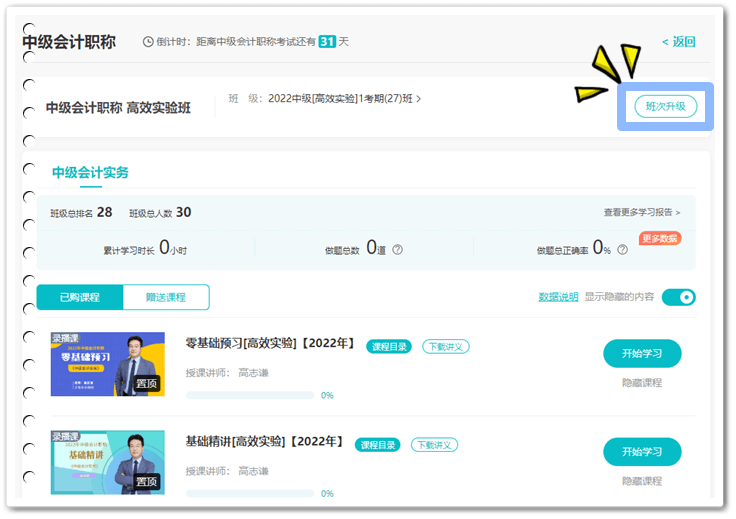Open 课程目录 for 基础精讲 course

379,444
